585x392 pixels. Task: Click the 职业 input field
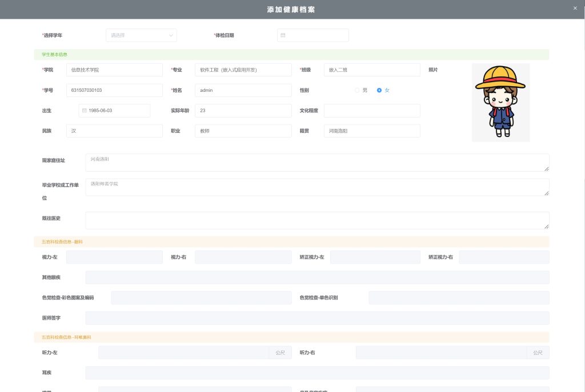243,131
